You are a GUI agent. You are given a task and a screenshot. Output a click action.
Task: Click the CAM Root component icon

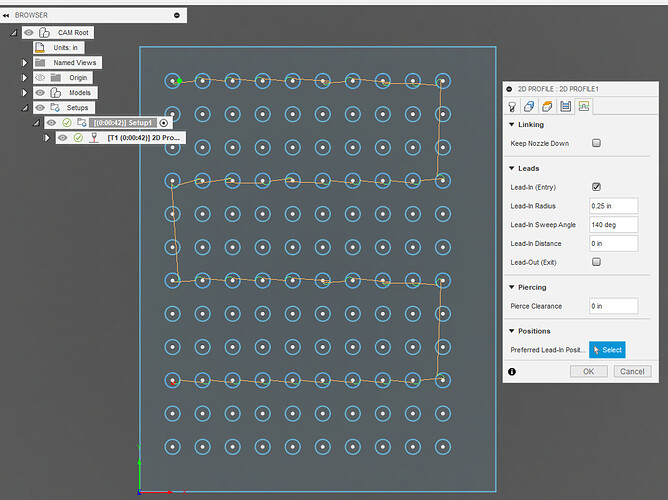(x=44, y=32)
